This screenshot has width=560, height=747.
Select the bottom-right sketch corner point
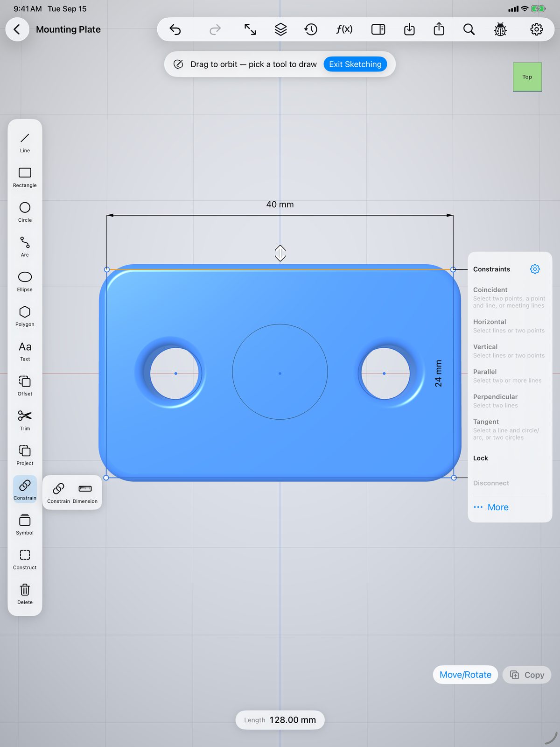point(454,478)
